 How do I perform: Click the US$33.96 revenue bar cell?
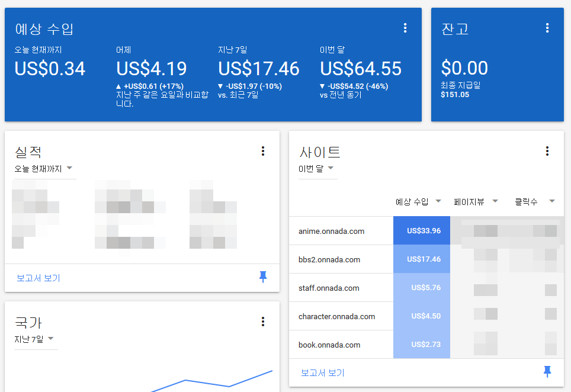(422, 231)
